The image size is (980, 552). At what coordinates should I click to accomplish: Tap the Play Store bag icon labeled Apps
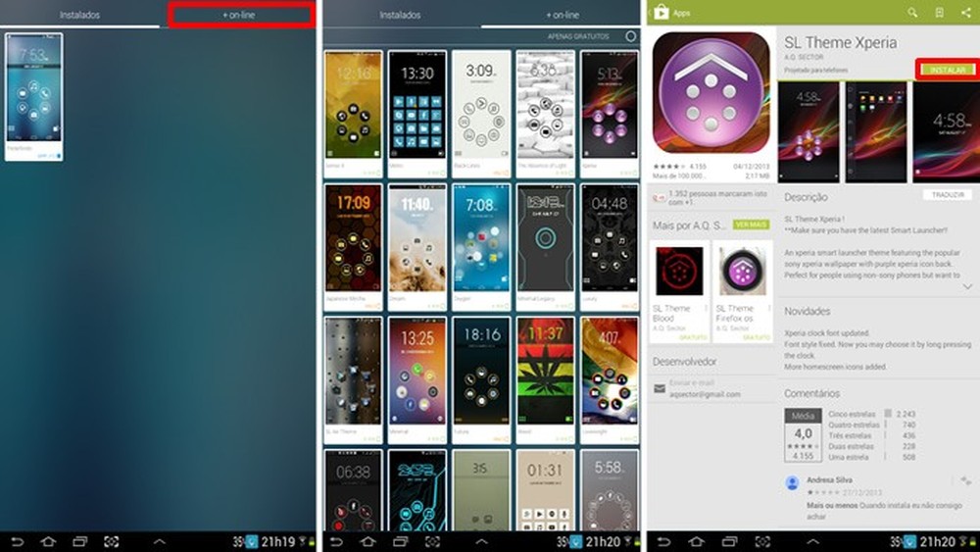coord(661,13)
